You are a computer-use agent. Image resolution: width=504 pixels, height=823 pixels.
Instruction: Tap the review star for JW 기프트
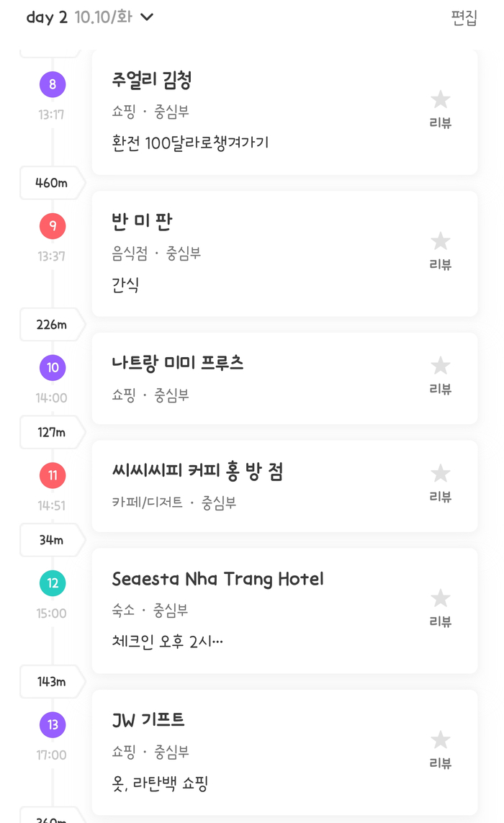440,741
